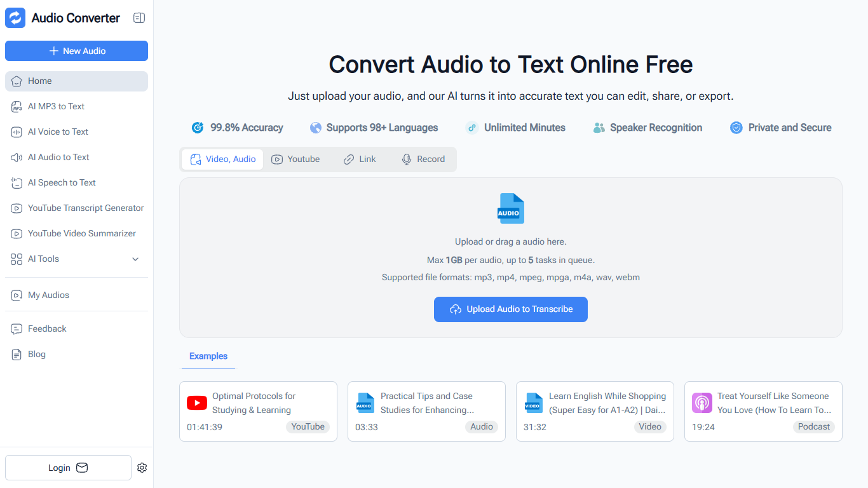Open the AI Voice to Text feature

(58, 132)
